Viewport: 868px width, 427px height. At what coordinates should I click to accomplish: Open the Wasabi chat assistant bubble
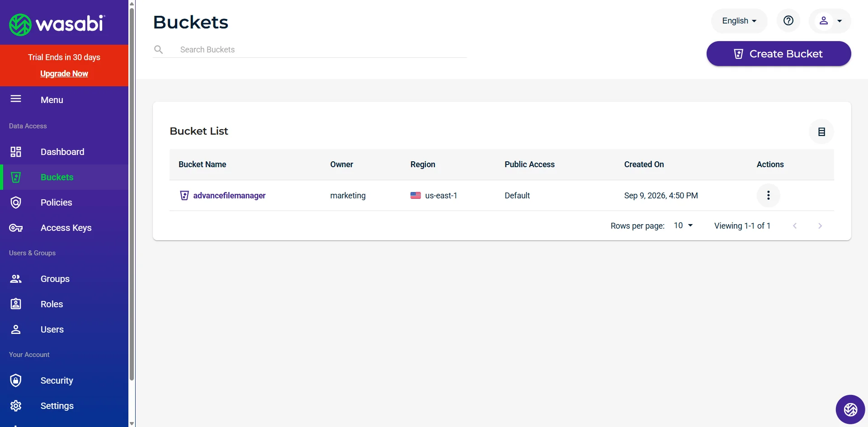[850, 409]
